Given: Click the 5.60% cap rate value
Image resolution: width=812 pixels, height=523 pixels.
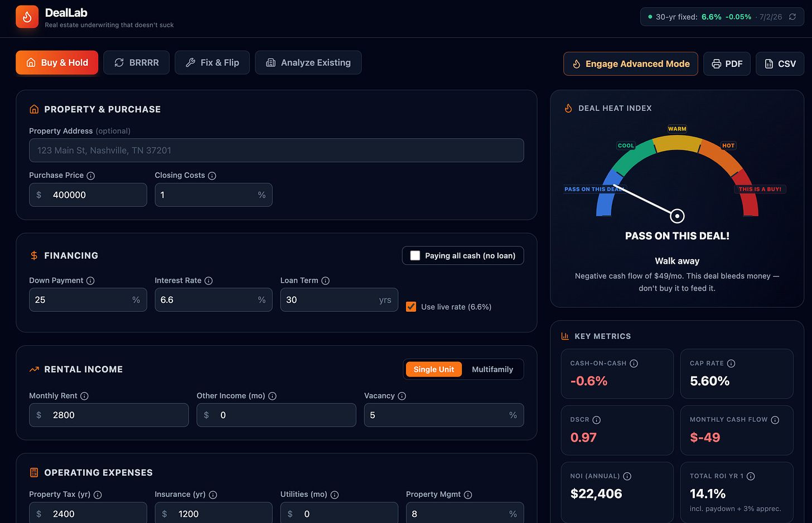Looking at the screenshot, I should coord(709,381).
